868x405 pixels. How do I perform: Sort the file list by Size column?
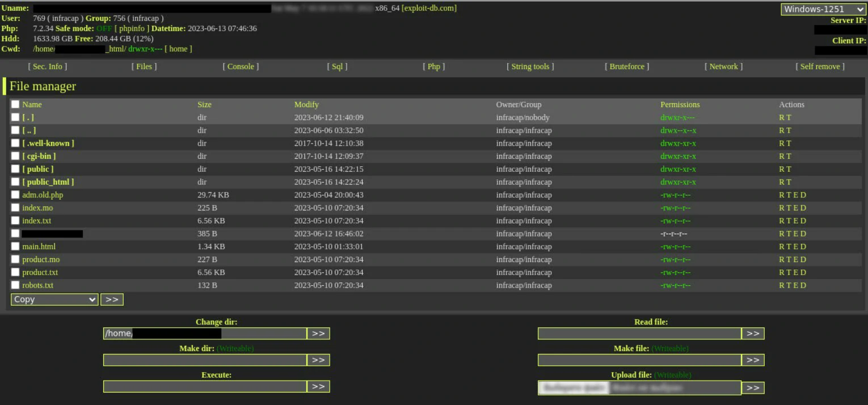(204, 104)
